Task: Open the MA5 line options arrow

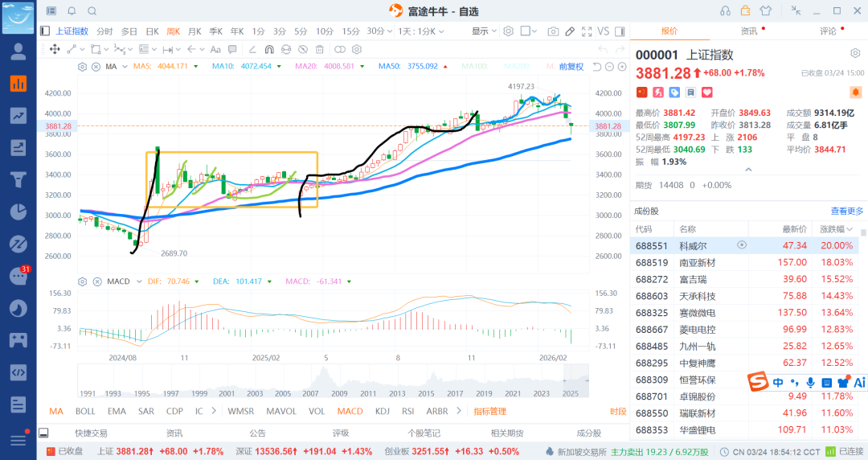Action: point(196,67)
